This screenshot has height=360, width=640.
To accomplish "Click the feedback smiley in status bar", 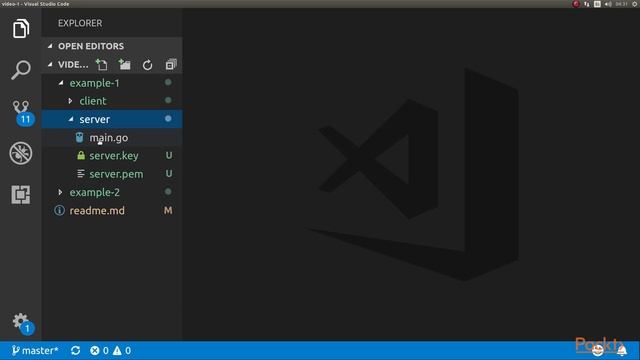I will (x=598, y=351).
